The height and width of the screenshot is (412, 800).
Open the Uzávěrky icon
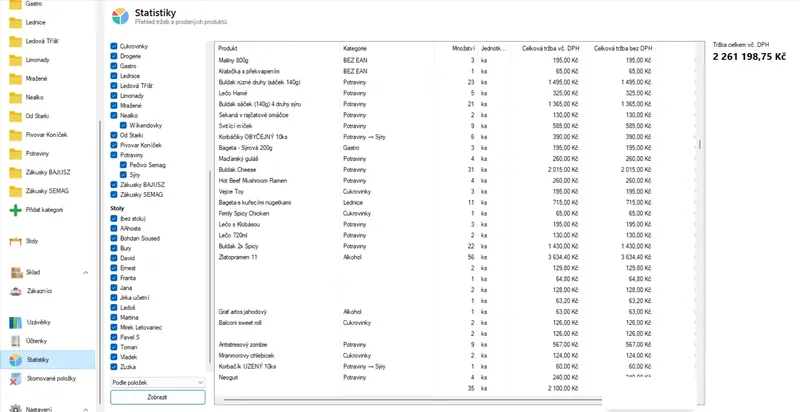tap(16, 322)
